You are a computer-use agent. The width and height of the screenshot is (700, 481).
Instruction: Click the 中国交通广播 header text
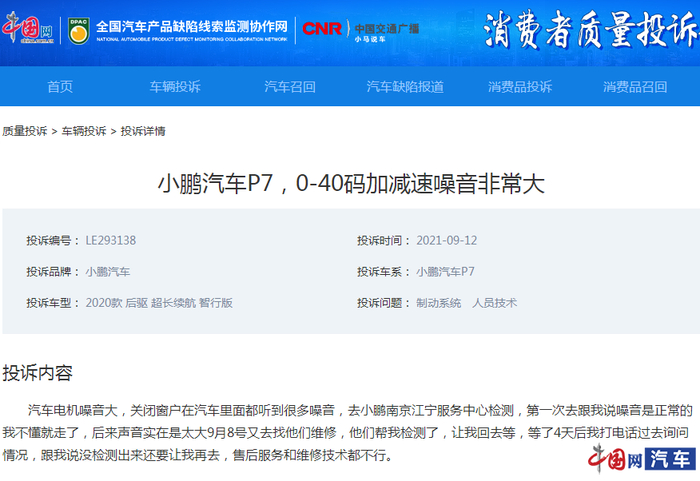coord(387,29)
